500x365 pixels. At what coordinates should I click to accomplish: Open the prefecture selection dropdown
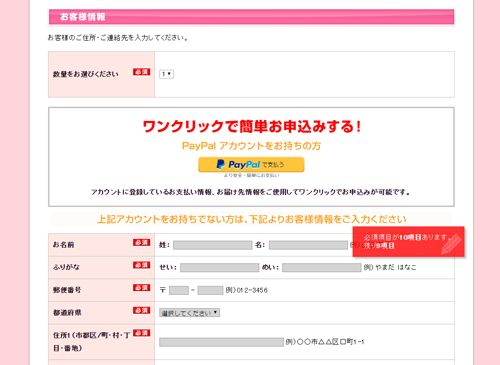point(189,313)
